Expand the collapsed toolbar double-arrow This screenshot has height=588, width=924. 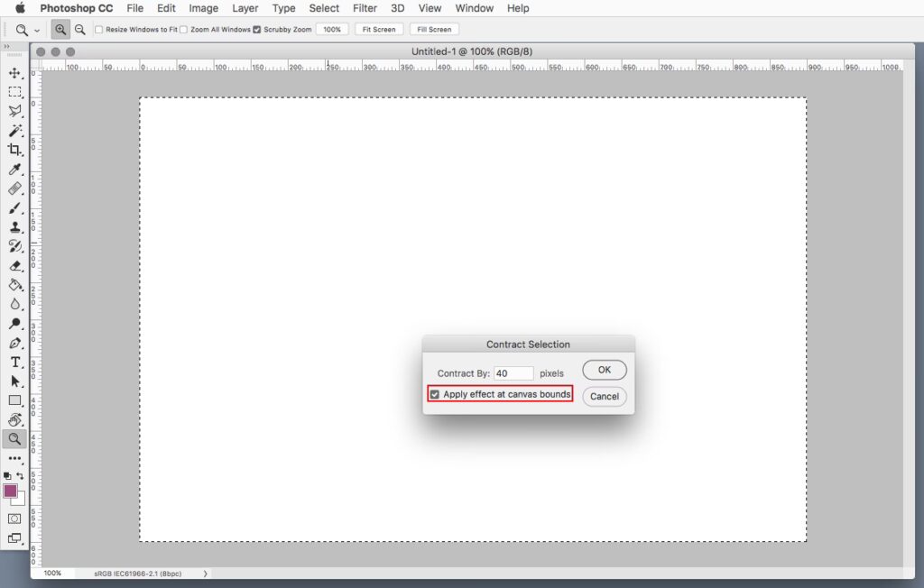point(7,46)
